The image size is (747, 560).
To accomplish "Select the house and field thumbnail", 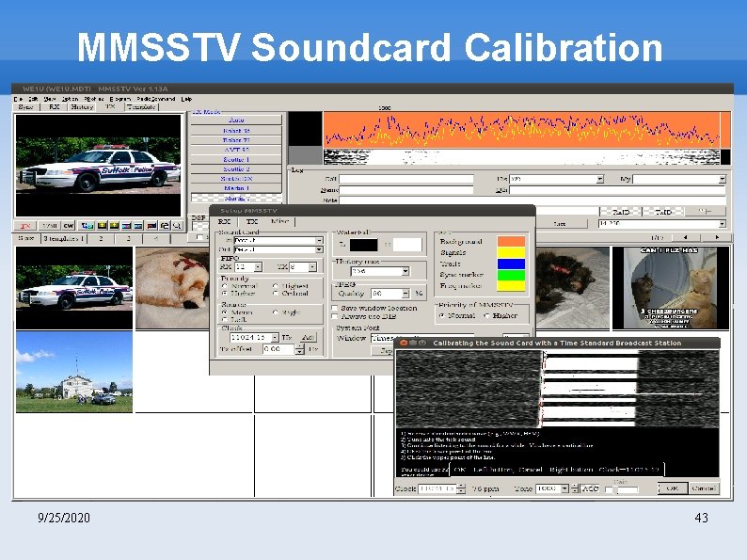I will [x=74, y=372].
